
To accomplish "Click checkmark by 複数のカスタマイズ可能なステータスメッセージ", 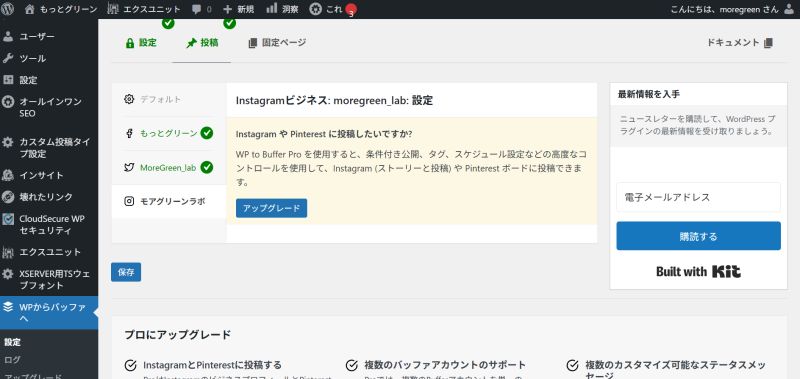I will [x=572, y=365].
